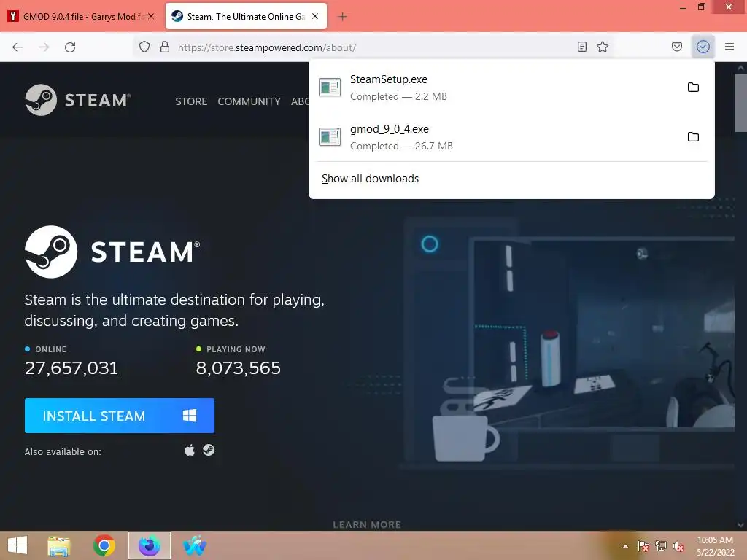Select the Steam, The Ultimate Online Game tab
The width and height of the screenshot is (747, 560).
click(246, 16)
